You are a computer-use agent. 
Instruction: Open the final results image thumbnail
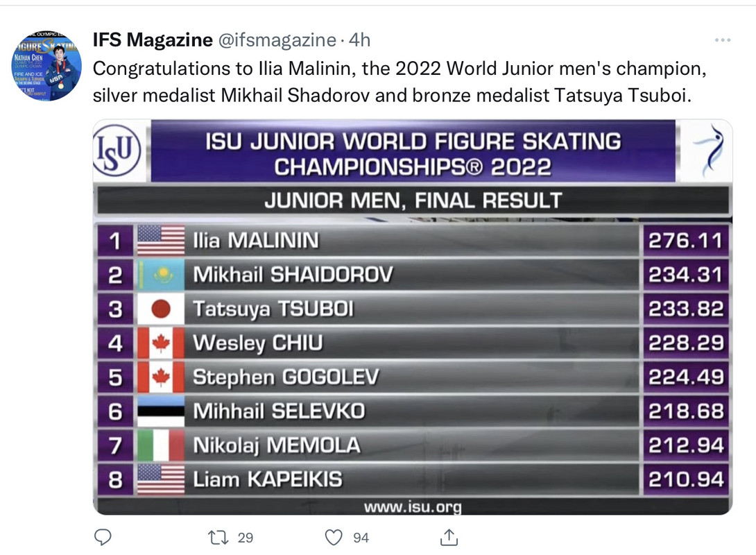coord(413,317)
